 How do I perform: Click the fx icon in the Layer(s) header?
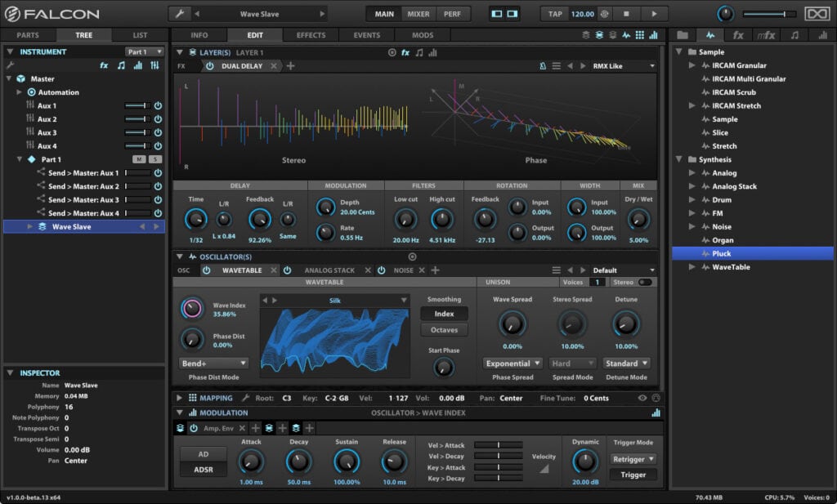[x=405, y=52]
